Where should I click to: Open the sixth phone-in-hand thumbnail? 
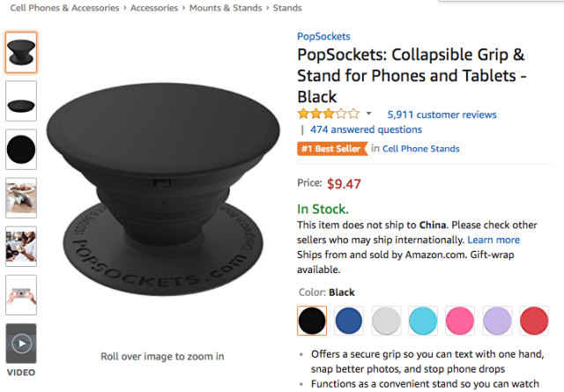[21, 295]
